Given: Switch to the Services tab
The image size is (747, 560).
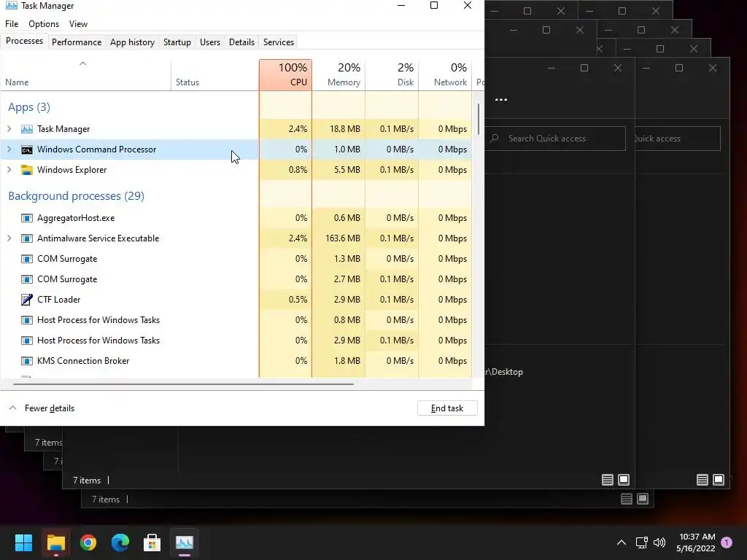Looking at the screenshot, I should (x=278, y=42).
